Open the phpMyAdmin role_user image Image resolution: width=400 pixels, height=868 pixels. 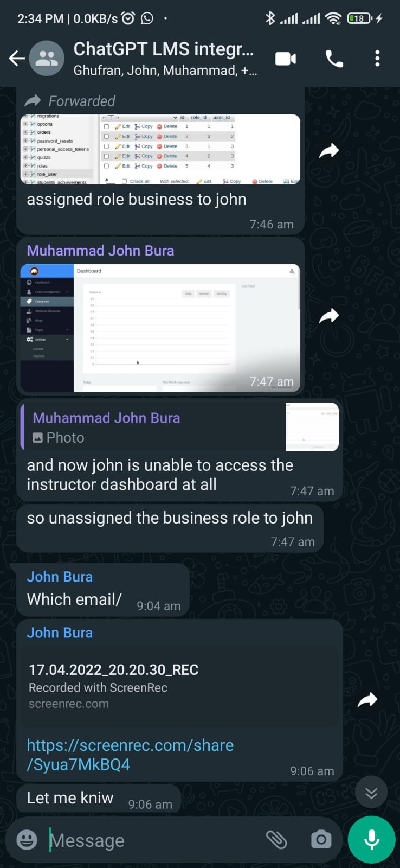point(160,149)
